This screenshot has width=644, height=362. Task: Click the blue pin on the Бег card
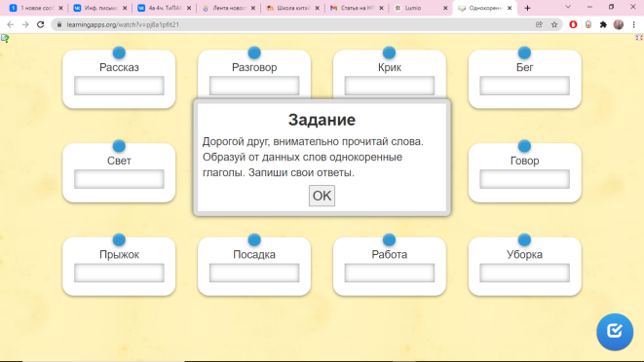pos(524,53)
